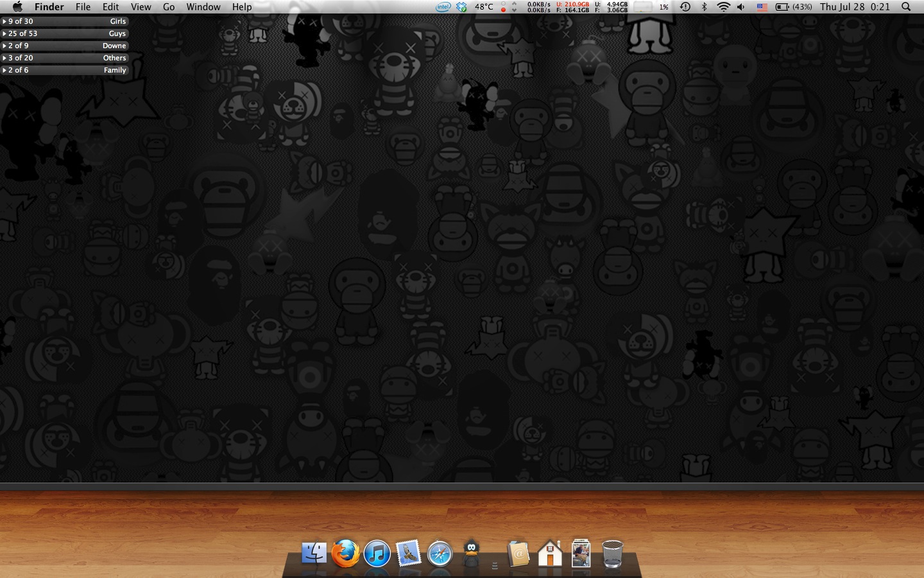Open the US flag input menu
The width and height of the screenshot is (924, 578).
762,6
